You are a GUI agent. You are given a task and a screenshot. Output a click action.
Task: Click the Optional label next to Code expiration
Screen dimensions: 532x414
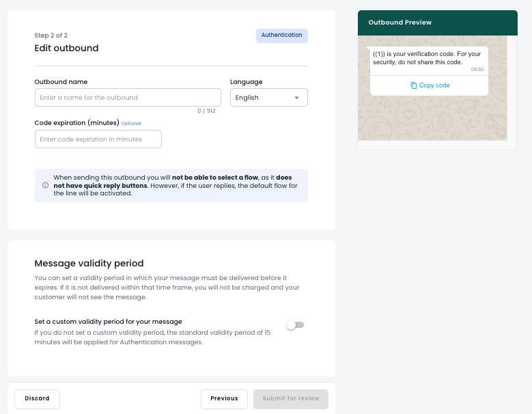click(131, 124)
